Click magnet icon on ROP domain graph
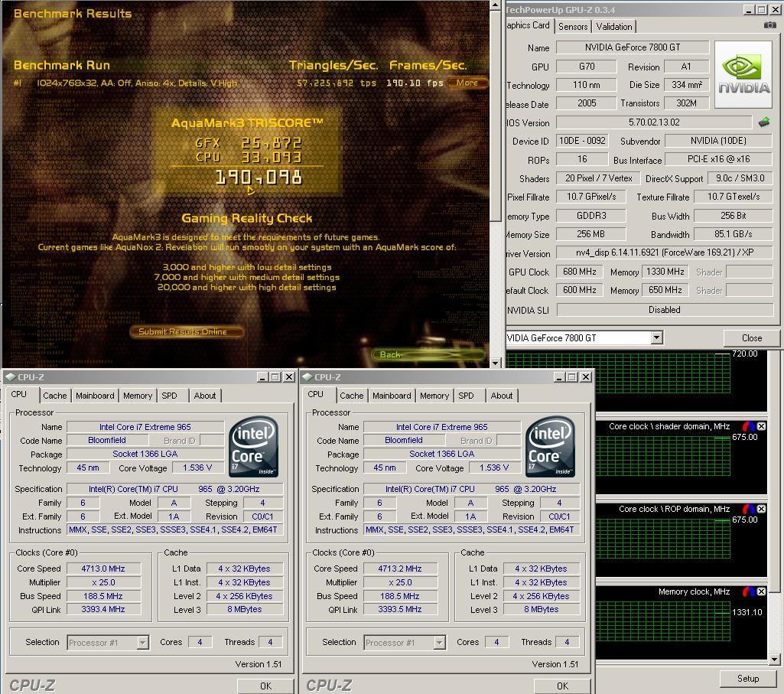The width and height of the screenshot is (784, 694). [749, 509]
